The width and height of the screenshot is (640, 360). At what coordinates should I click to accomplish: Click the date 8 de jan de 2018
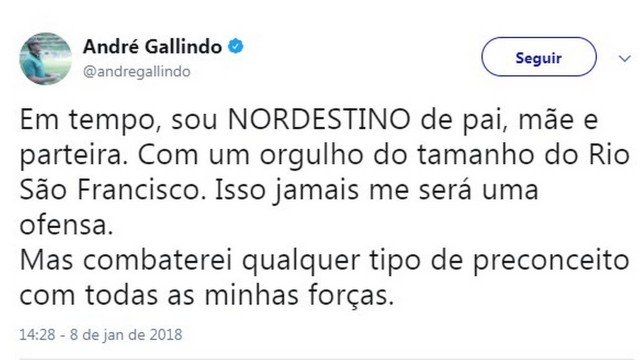point(126,335)
